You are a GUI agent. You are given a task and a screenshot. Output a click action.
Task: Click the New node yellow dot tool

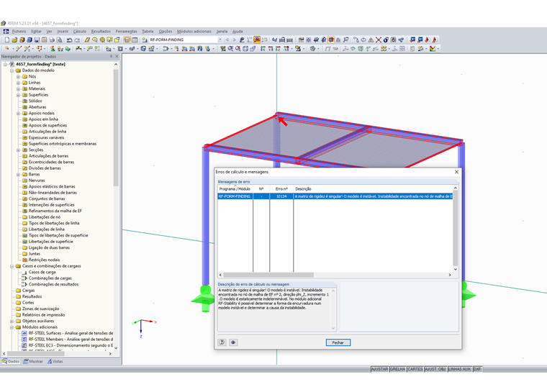(7, 49)
